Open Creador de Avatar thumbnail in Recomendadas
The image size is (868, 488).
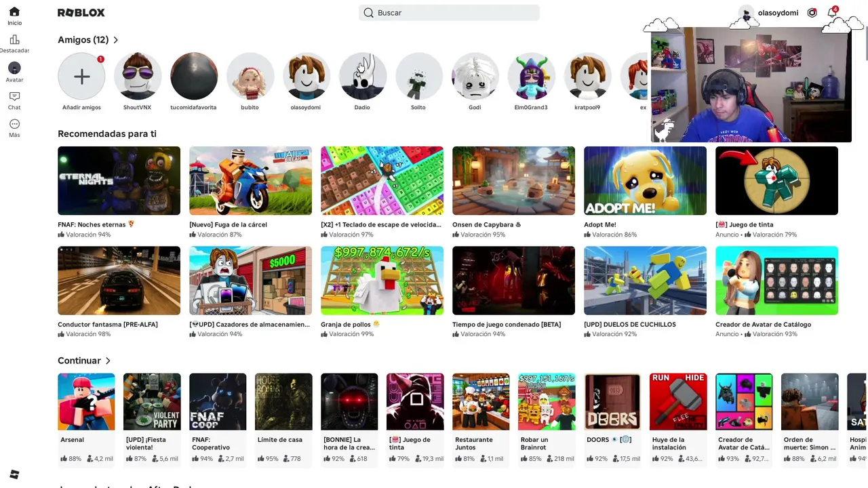pyautogui.click(x=776, y=281)
